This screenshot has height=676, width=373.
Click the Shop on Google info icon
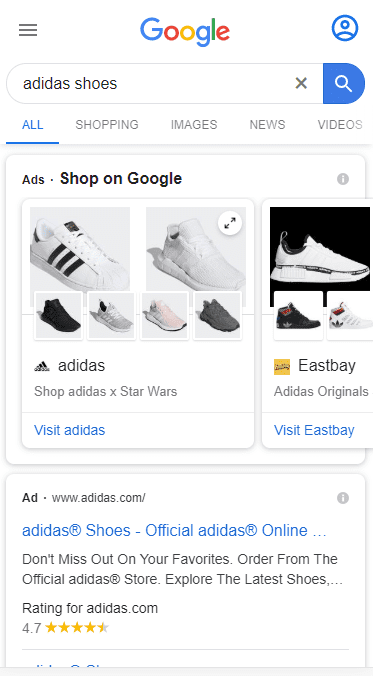pyautogui.click(x=343, y=179)
